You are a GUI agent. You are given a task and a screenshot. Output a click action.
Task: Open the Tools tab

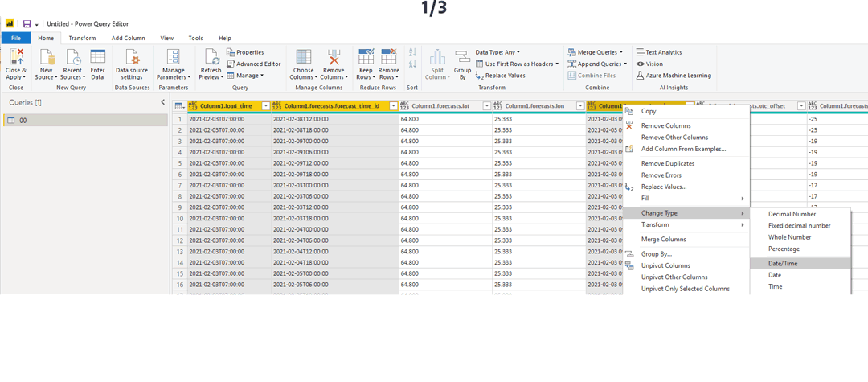[x=195, y=39]
